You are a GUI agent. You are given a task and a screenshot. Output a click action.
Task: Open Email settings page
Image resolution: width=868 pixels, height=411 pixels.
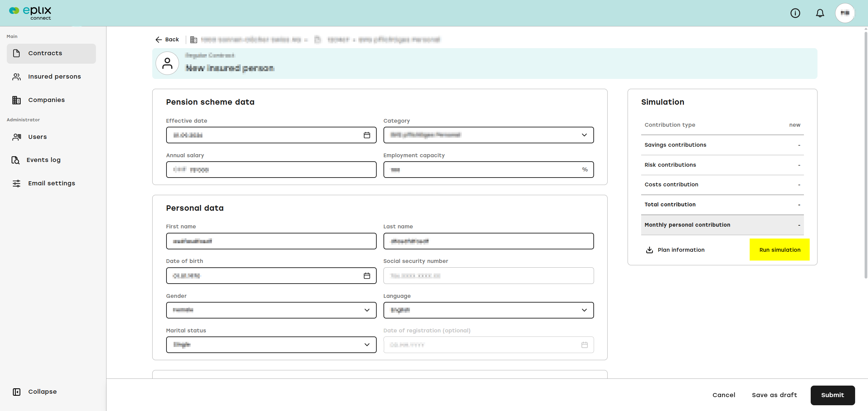51,183
